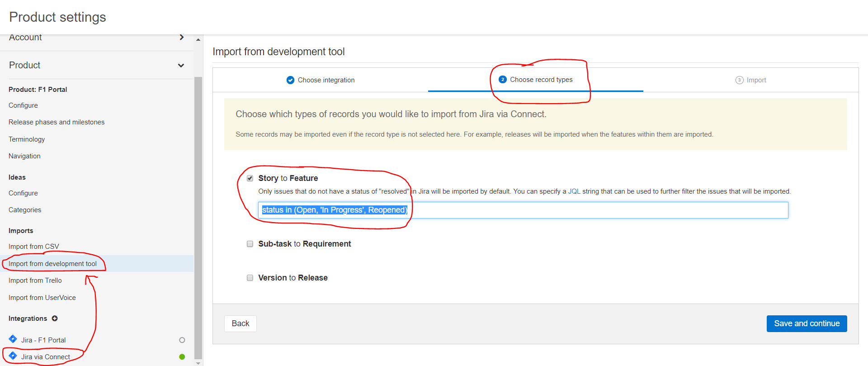Click the step 2 circle icon beside Choose record types
This screenshot has width=868, height=366.
pyautogui.click(x=503, y=80)
